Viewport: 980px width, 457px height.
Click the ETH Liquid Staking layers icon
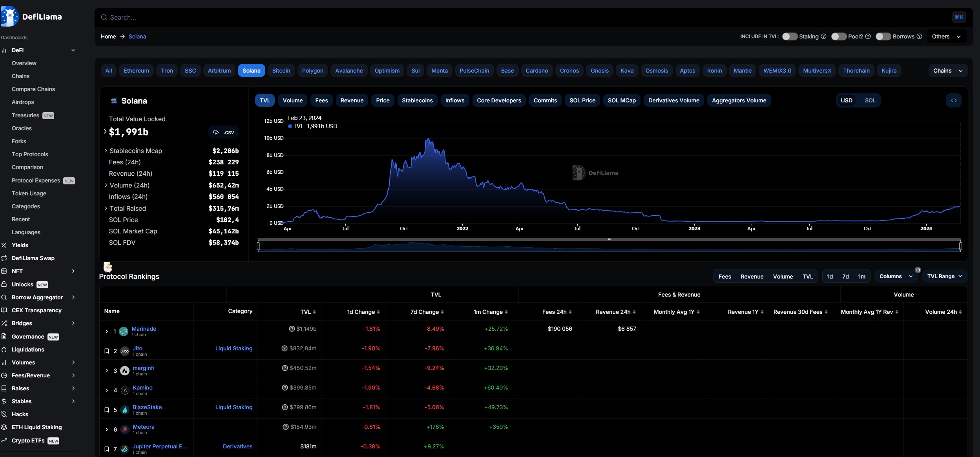point(4,427)
